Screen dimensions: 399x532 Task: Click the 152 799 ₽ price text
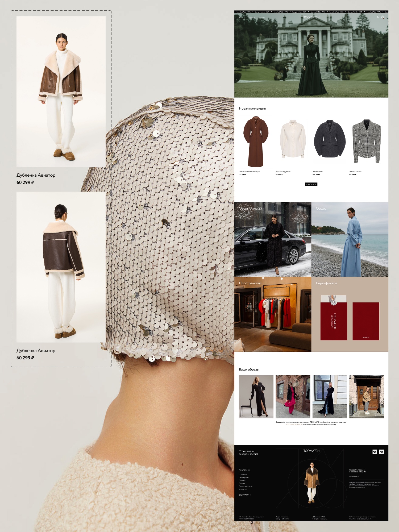[x=243, y=175]
